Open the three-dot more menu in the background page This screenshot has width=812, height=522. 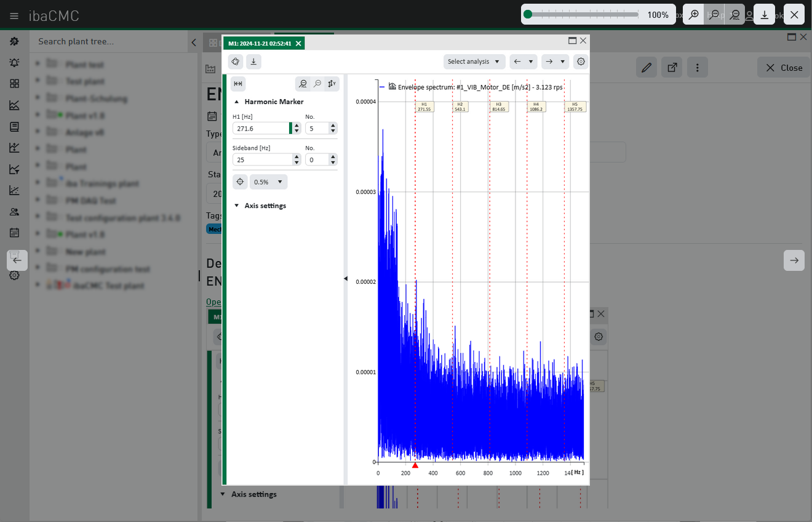pos(698,68)
